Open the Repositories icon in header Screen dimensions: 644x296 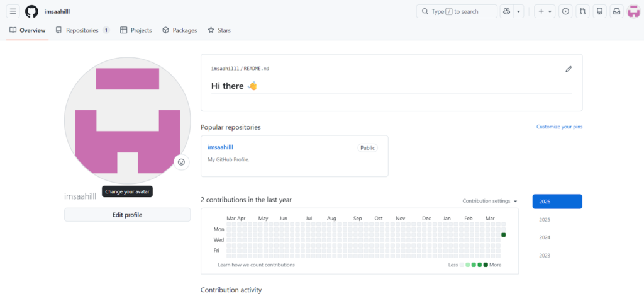pyautogui.click(x=599, y=11)
